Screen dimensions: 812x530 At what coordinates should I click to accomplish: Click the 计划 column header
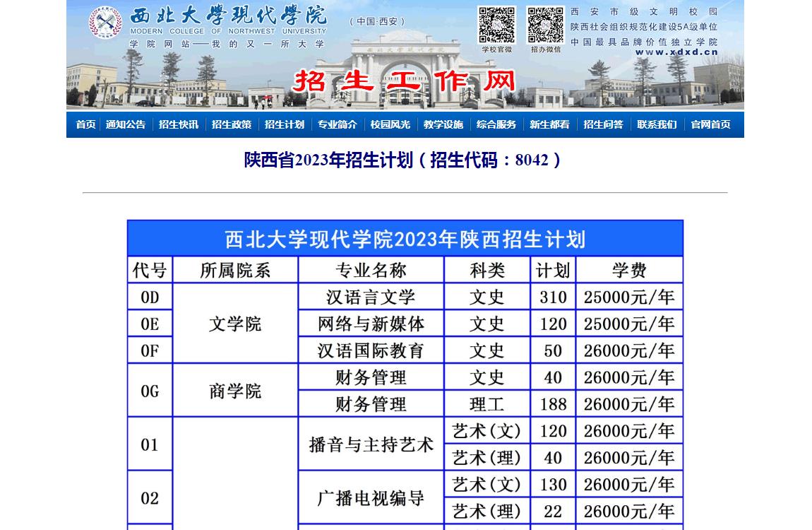[x=553, y=270]
